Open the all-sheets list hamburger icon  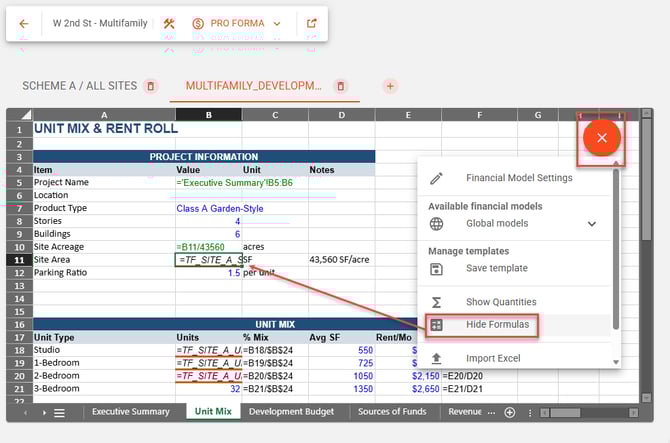(x=59, y=412)
